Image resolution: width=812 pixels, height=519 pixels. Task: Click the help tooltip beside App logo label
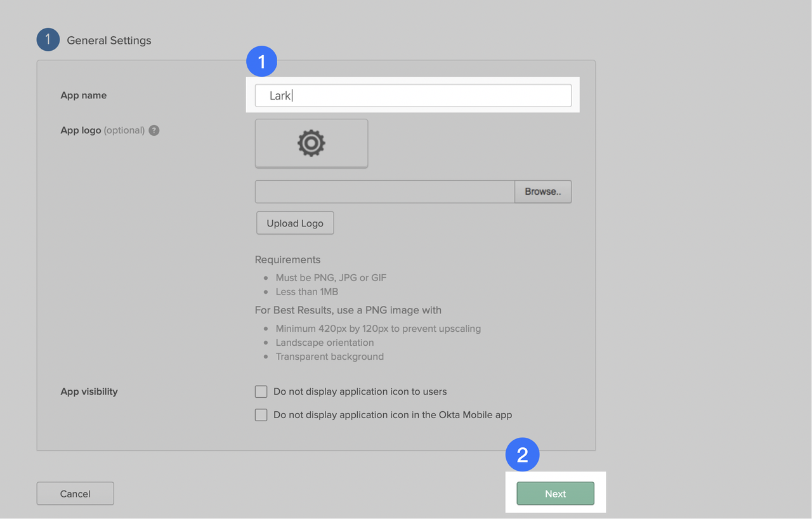tap(154, 130)
